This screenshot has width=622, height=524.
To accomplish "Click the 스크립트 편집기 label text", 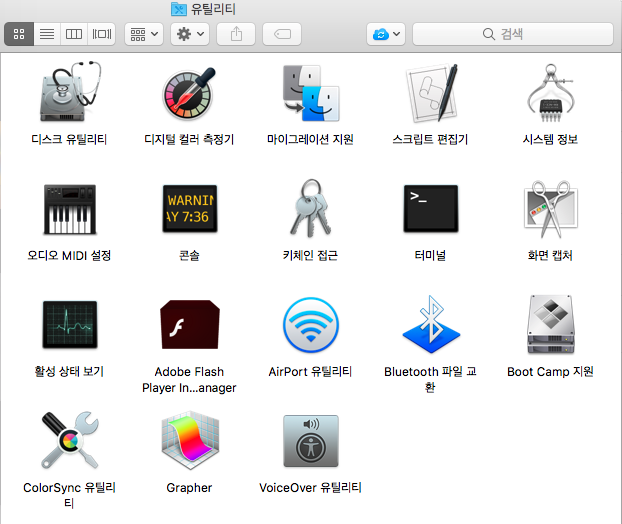I will pos(430,139).
